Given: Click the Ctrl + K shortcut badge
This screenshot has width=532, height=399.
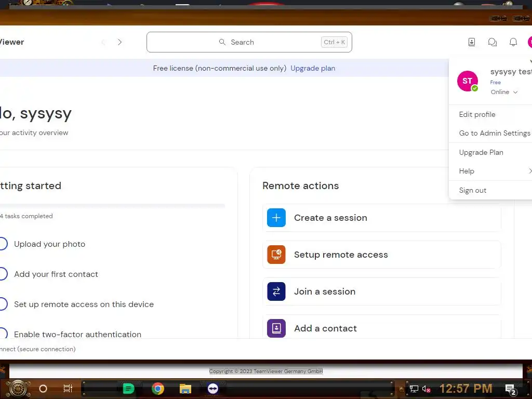Looking at the screenshot, I should [x=334, y=42].
